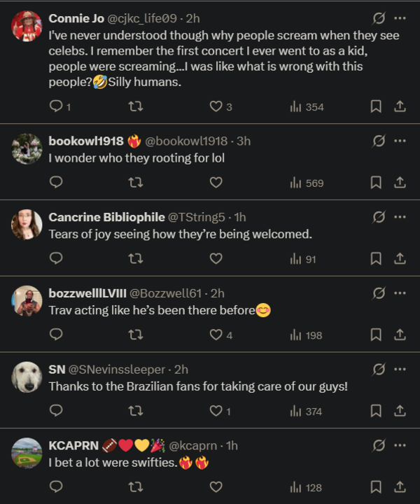
Task: Share the tweet from SN
Action: point(400,411)
